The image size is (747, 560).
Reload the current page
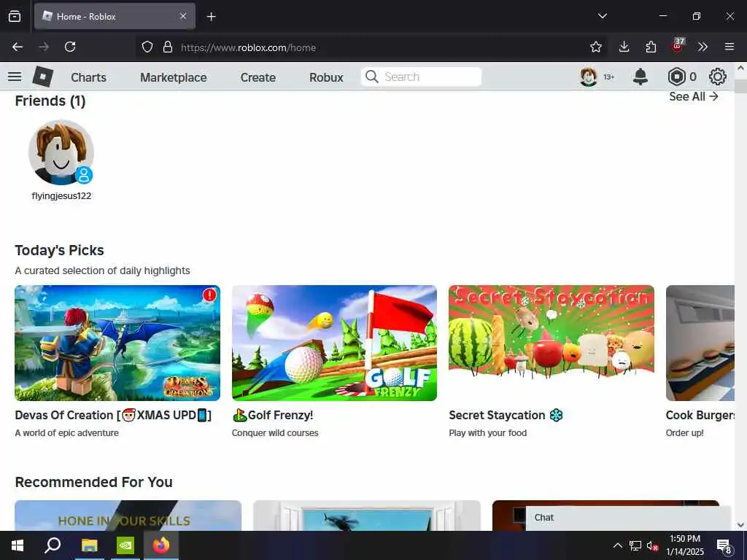tap(70, 47)
